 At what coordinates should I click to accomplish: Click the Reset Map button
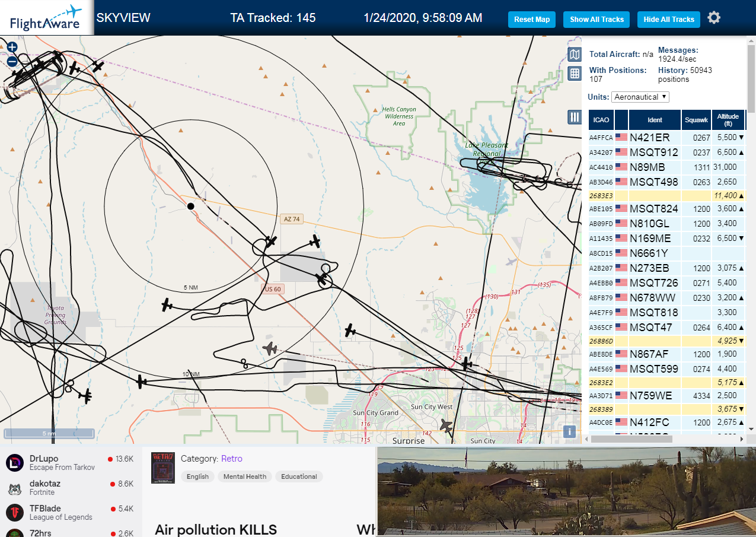tap(532, 20)
